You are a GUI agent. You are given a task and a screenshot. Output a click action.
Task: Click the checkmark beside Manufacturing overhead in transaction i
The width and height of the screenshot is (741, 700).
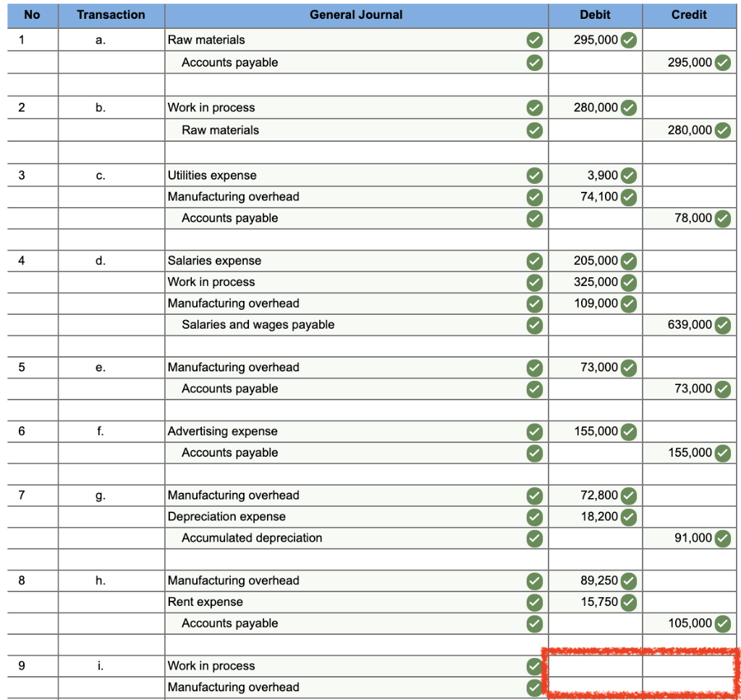533,687
